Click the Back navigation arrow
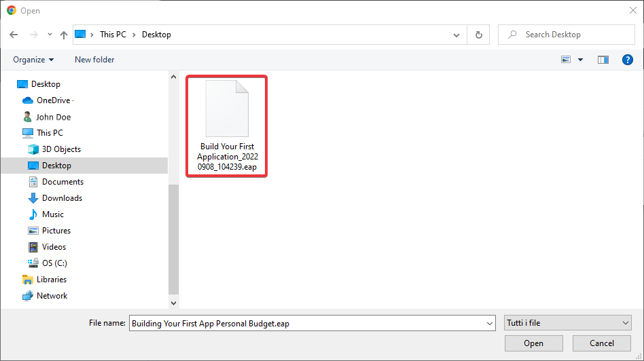 point(14,35)
